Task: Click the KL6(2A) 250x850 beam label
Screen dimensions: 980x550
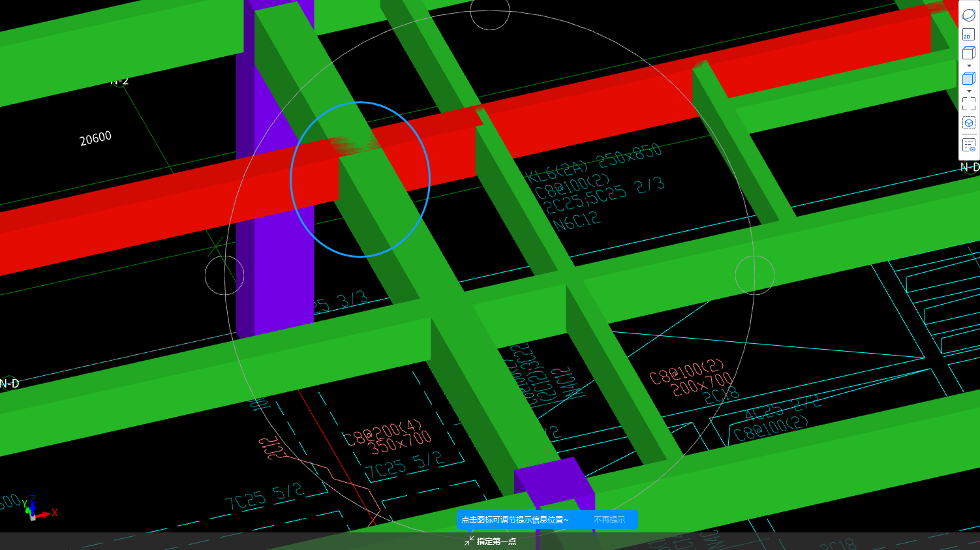Action: (x=594, y=163)
